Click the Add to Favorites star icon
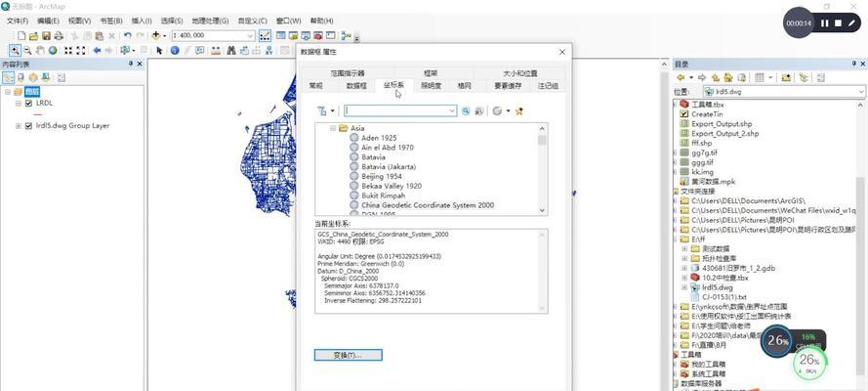This screenshot has width=868, height=391. point(518,110)
